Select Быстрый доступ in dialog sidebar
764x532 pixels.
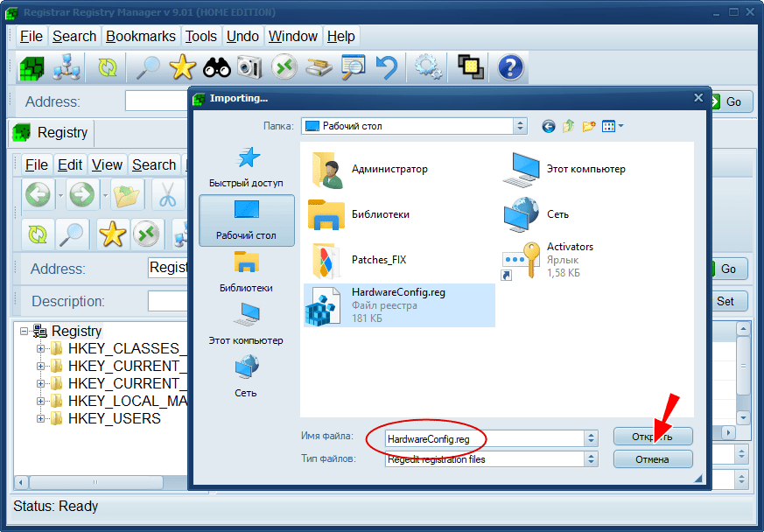click(247, 168)
